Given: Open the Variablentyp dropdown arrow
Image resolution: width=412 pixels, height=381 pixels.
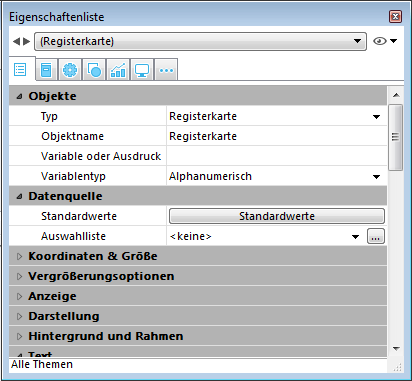Looking at the screenshot, I should tap(376, 177).
